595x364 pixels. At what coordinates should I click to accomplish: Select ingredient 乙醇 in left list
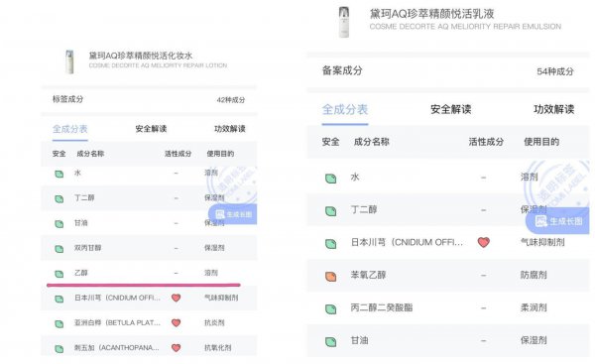click(81, 273)
